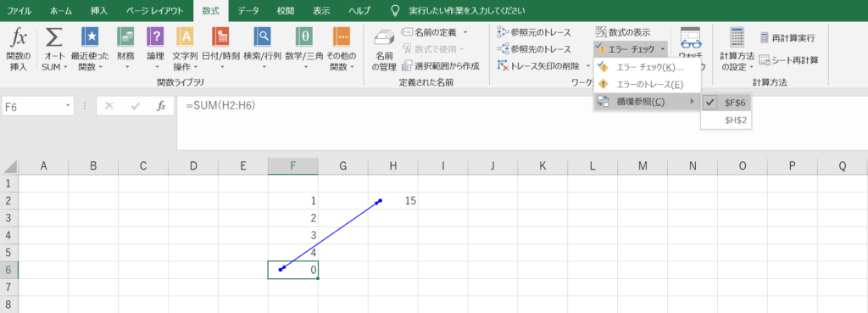Image resolution: width=868 pixels, height=313 pixels.
Task: Select column F header
Action: (x=292, y=165)
